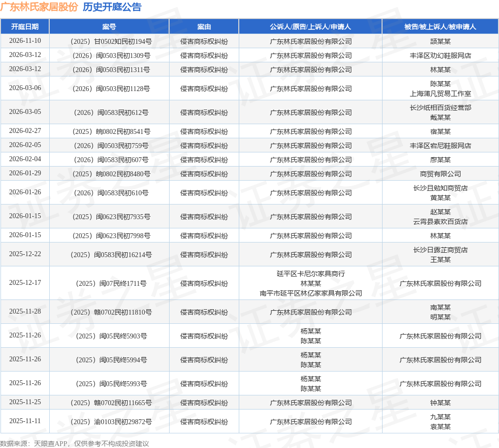This screenshot has width=499, height=448.
Task: Click defendant 商贸有限公司
Action: pyautogui.click(x=441, y=174)
